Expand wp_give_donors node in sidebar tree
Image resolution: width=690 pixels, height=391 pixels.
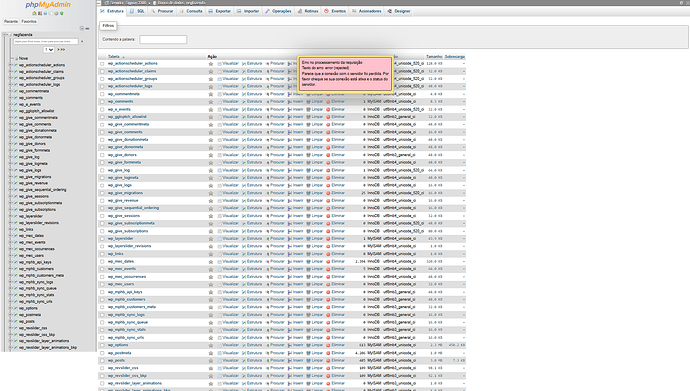[11, 144]
